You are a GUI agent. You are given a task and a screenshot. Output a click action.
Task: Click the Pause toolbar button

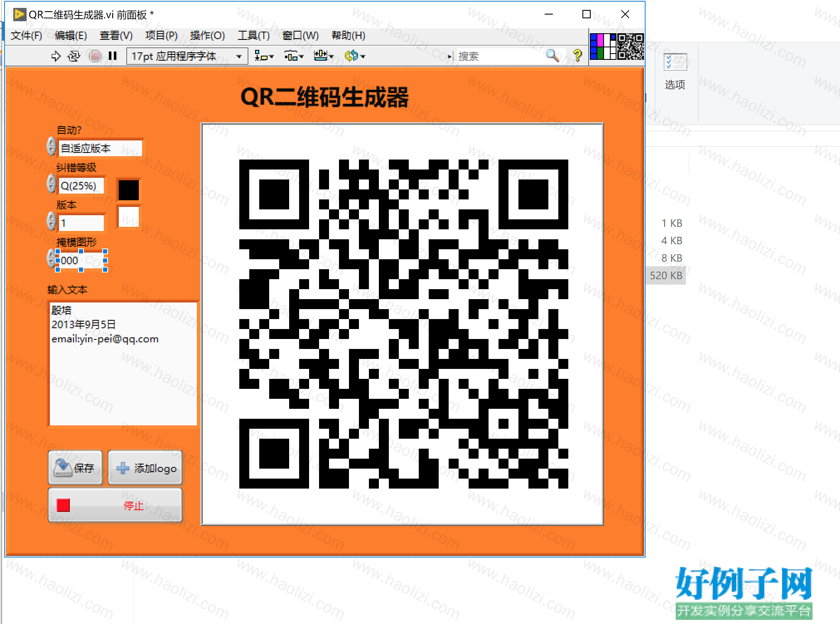(113, 56)
